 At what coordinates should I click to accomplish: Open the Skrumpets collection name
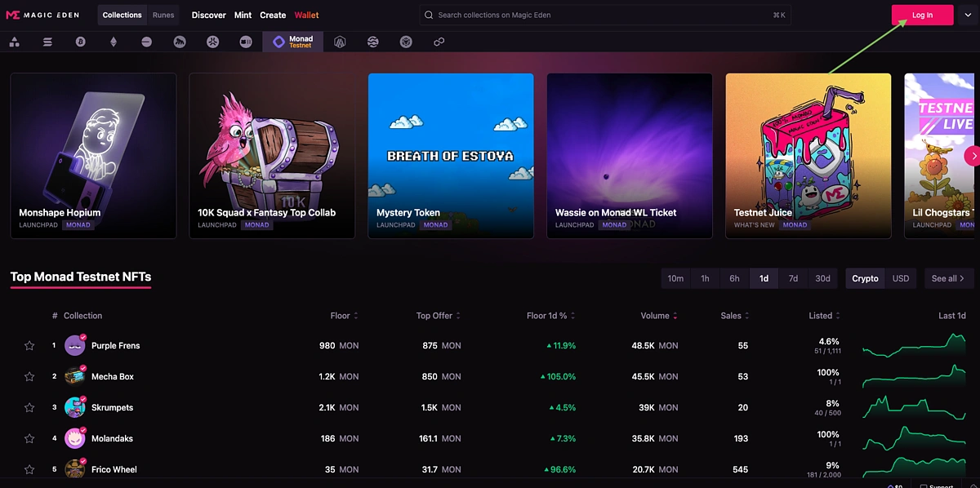(x=112, y=408)
